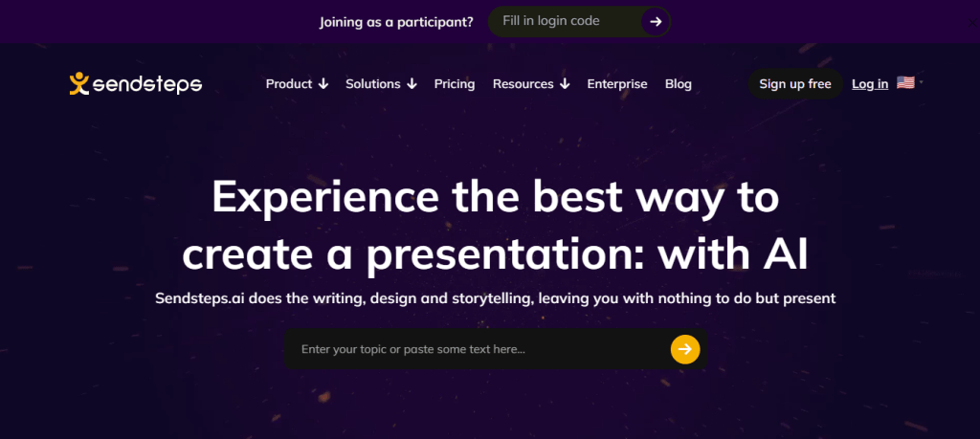Screen dimensions: 980x439
Task: Select the US flag language icon
Action: pos(905,82)
